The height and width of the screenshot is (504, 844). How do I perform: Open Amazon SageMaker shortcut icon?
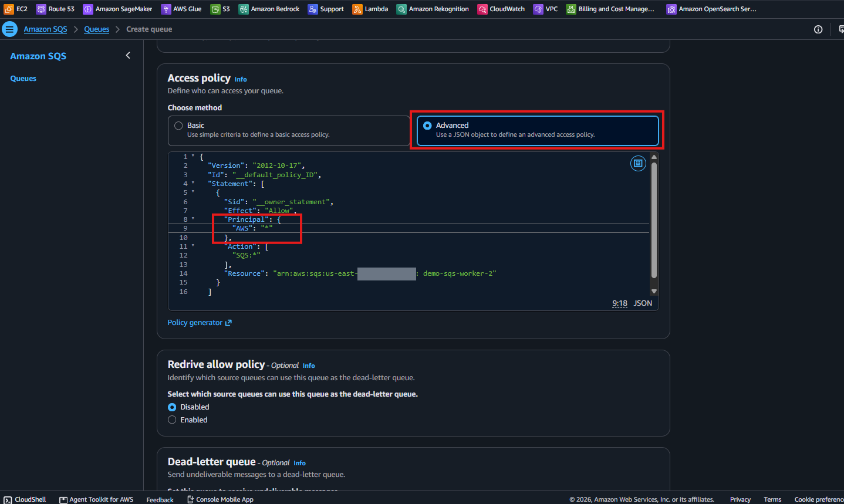coord(88,9)
